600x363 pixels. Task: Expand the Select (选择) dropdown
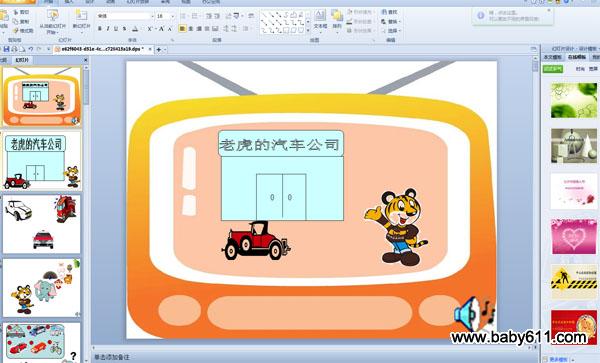[391, 31]
